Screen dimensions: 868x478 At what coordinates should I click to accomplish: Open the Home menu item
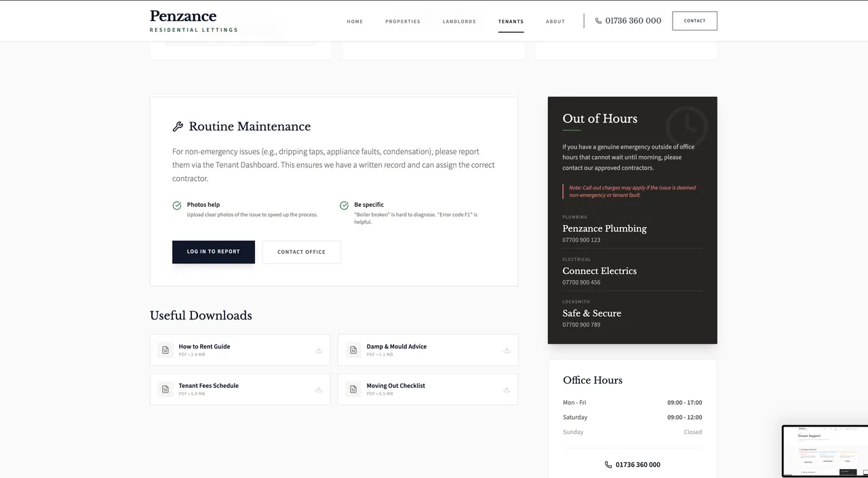(355, 22)
